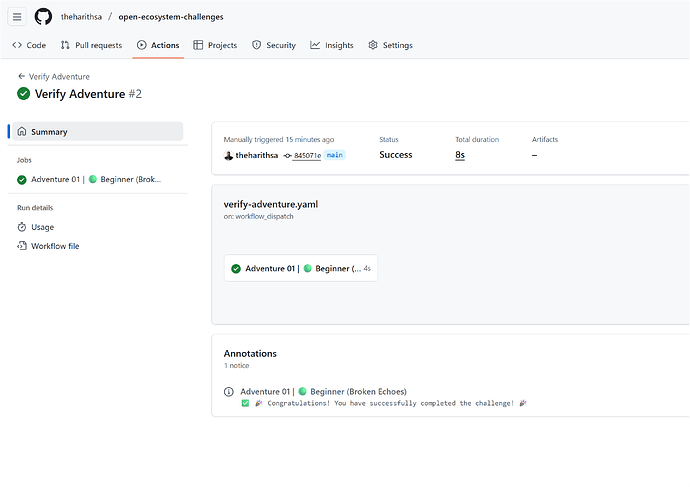690x487 pixels.
Task: Open theharithsa user profile link in header
Action: coord(81,17)
